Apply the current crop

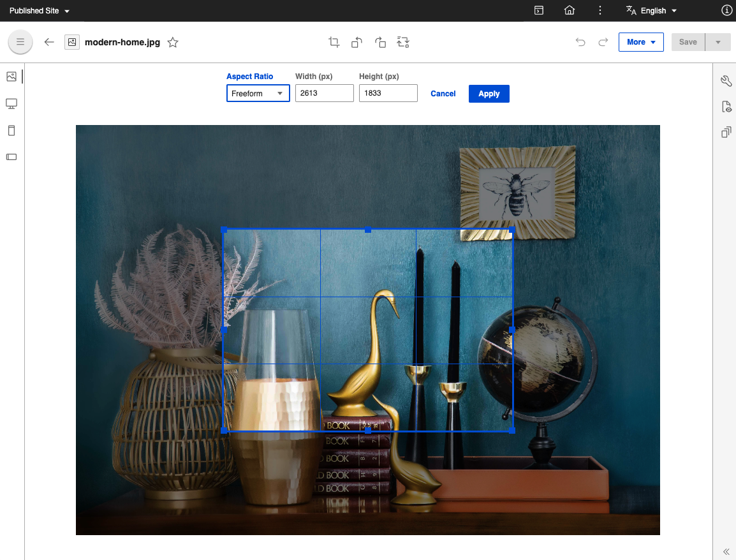[489, 93]
